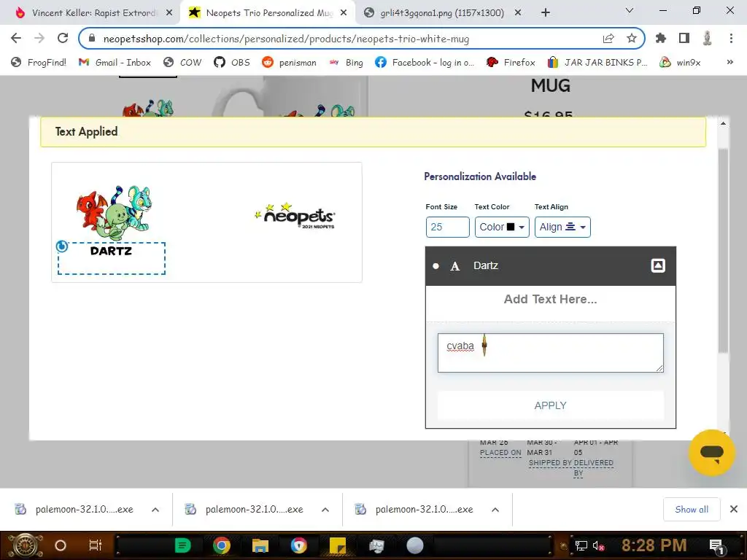Viewport: 747px width, 560px height.
Task: Open the Start menu ornate button
Action: 24,545
